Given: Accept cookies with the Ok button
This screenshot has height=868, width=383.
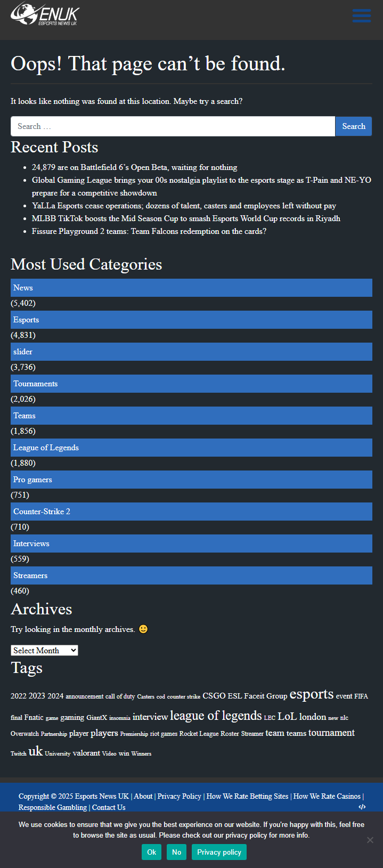Looking at the screenshot, I should pyautogui.click(x=151, y=852).
